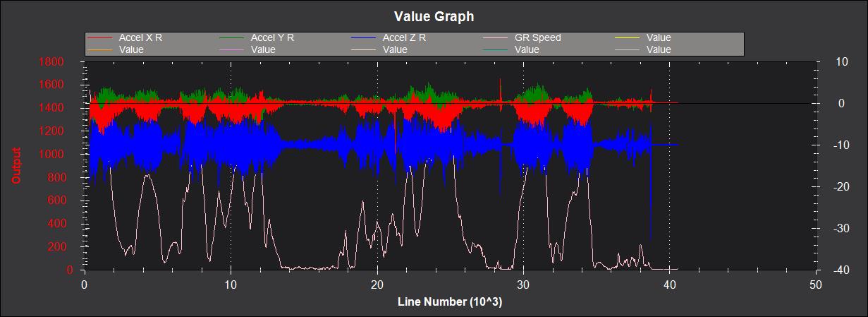Toggle the Accel Y R legend entry
The image size is (868, 317).
click(272, 37)
